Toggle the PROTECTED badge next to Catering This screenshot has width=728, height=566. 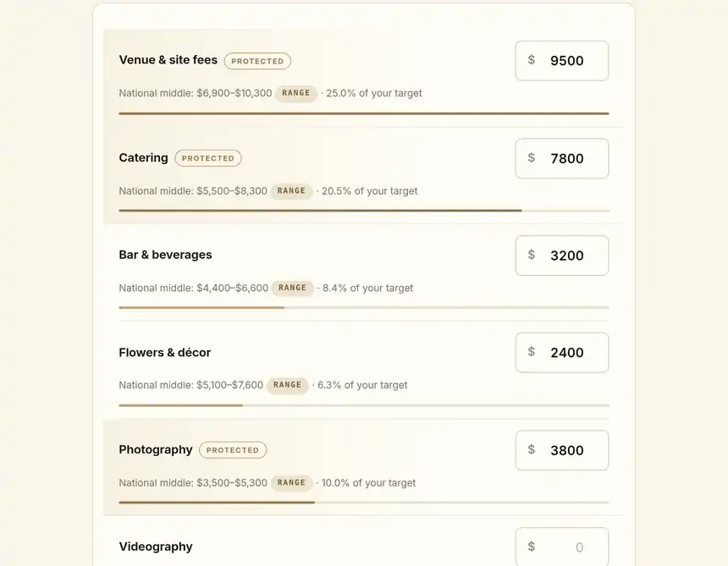tap(208, 157)
